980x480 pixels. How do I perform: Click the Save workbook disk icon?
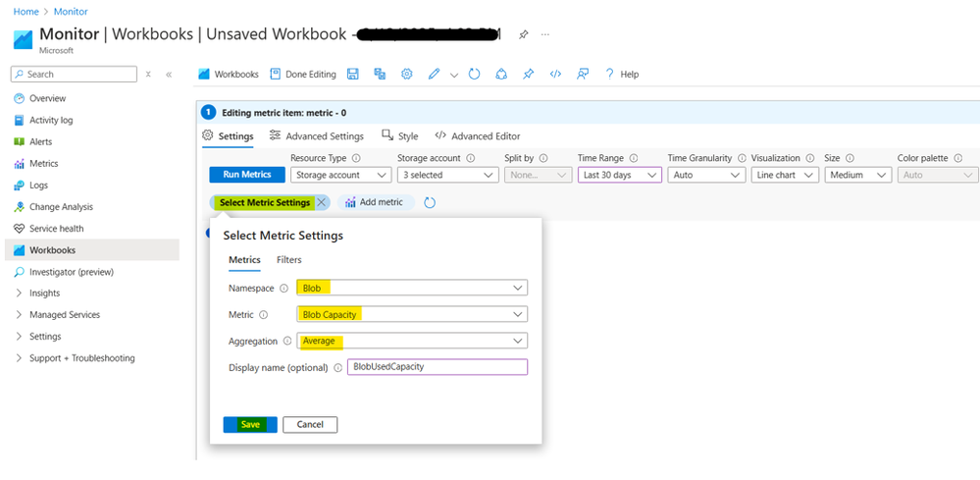[x=352, y=74]
